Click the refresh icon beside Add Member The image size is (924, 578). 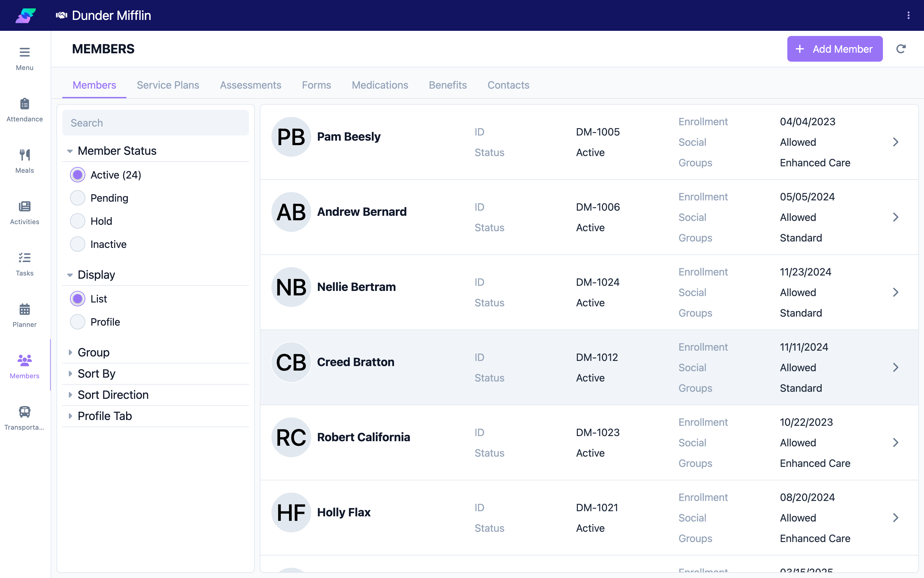[901, 49]
